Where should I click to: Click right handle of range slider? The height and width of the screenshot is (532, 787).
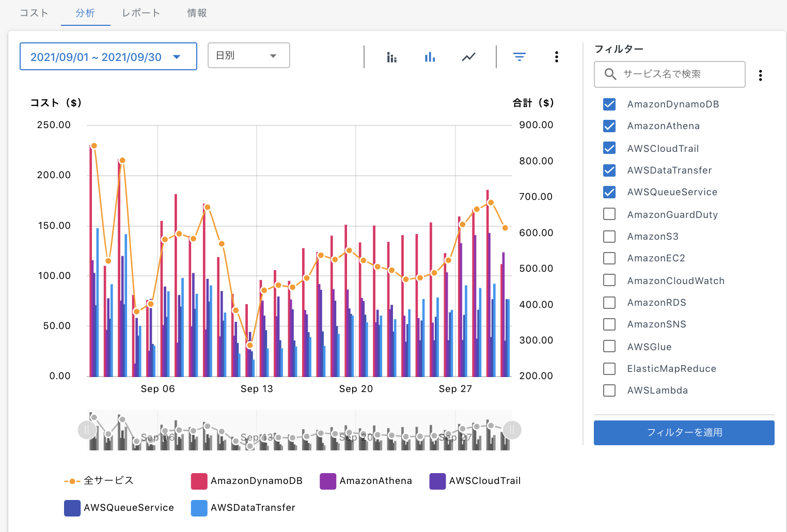(512, 430)
